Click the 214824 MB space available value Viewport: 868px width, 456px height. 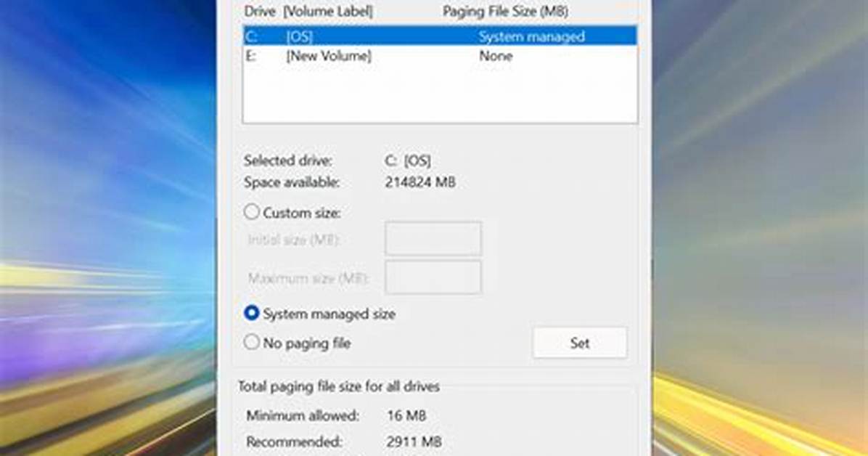pos(420,182)
